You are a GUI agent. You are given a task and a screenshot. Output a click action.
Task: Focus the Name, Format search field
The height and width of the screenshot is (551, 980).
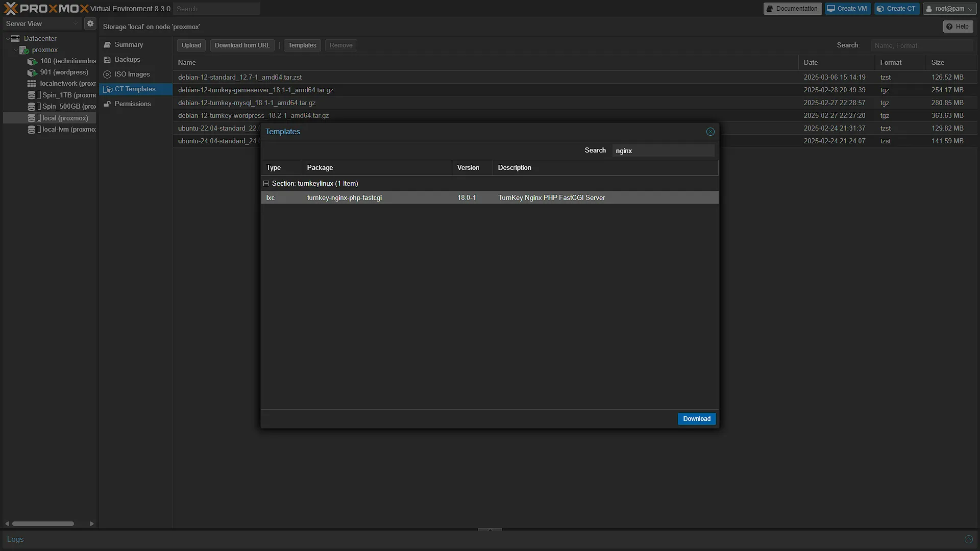click(922, 45)
